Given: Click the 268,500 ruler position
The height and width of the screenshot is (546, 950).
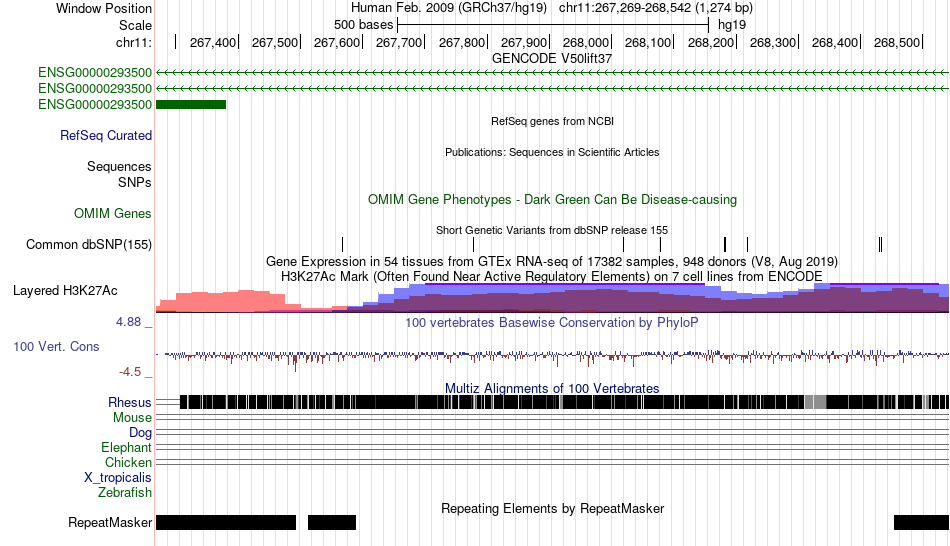Looking at the screenshot, I should (x=897, y=42).
